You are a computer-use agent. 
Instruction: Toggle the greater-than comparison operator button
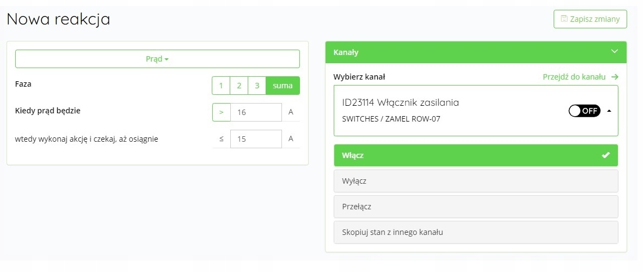[221, 112]
